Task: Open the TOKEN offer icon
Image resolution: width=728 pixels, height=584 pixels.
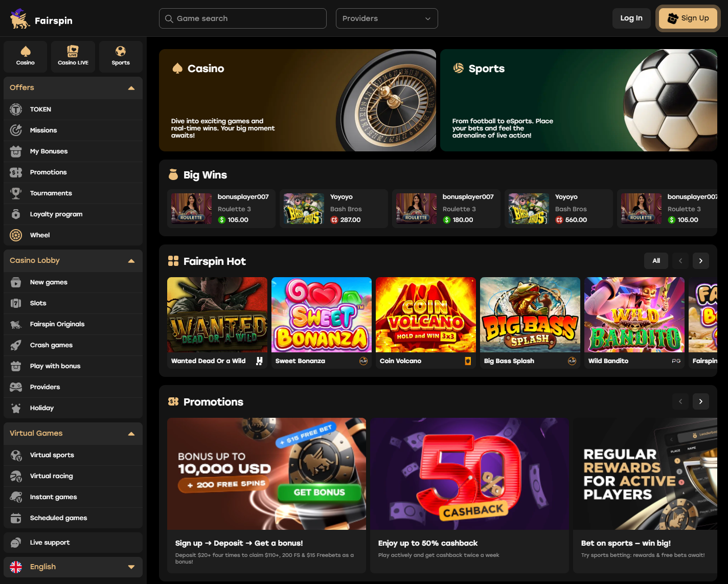Action: pyautogui.click(x=16, y=109)
